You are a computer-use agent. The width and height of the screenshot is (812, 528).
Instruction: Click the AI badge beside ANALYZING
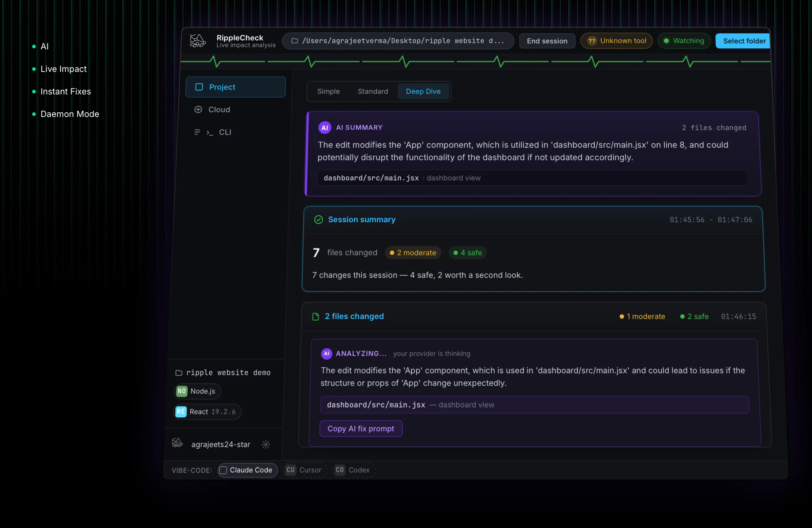coord(326,353)
